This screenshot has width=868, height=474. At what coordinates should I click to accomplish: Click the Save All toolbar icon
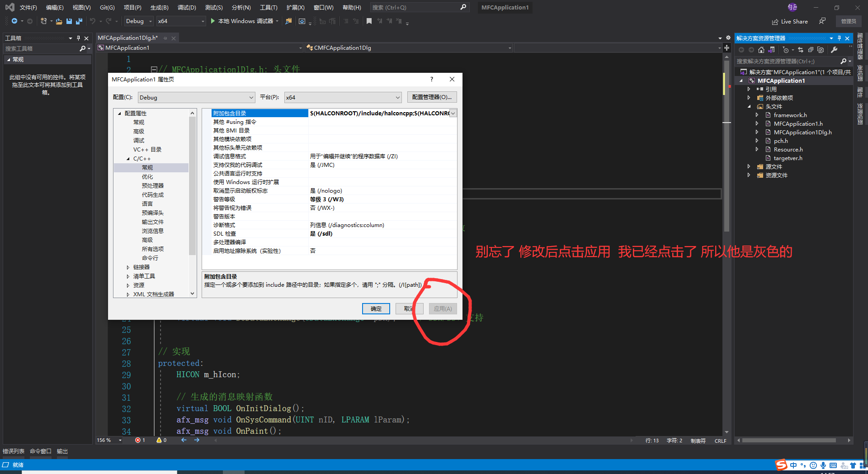[79, 21]
